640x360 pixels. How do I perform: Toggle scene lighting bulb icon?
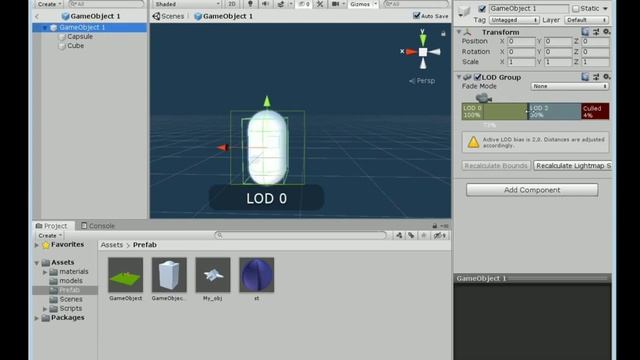[x=250, y=4]
